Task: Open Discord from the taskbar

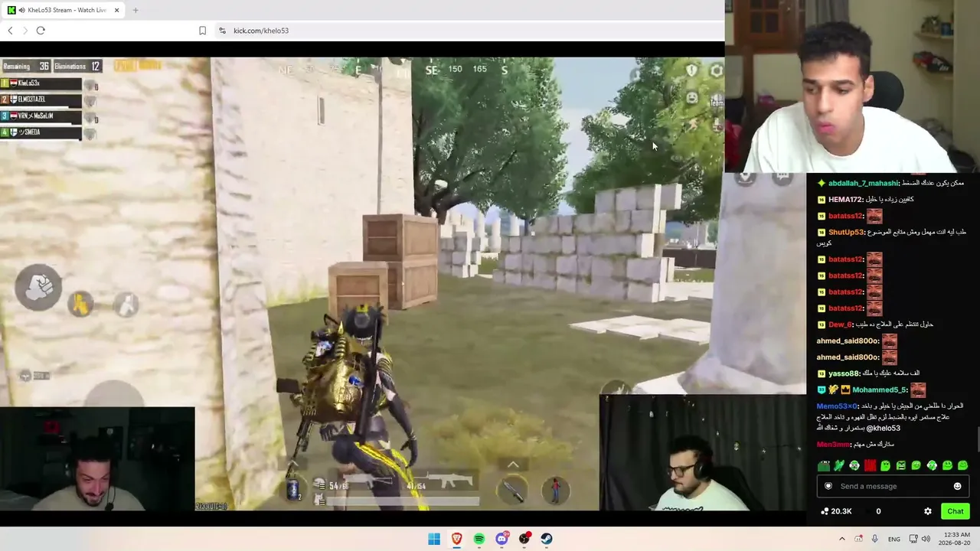Action: (501, 539)
